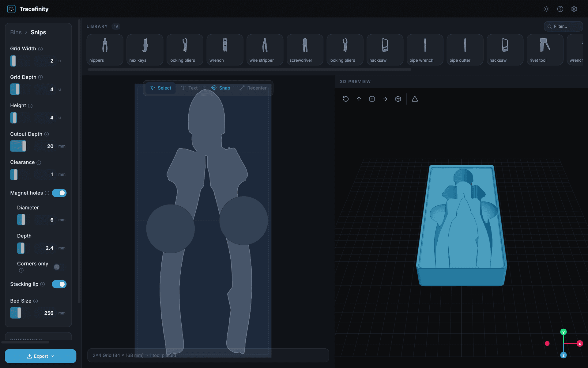Image resolution: width=588 pixels, height=368 pixels.
Task: Add the rivet tool to the bin
Action: pyautogui.click(x=545, y=49)
